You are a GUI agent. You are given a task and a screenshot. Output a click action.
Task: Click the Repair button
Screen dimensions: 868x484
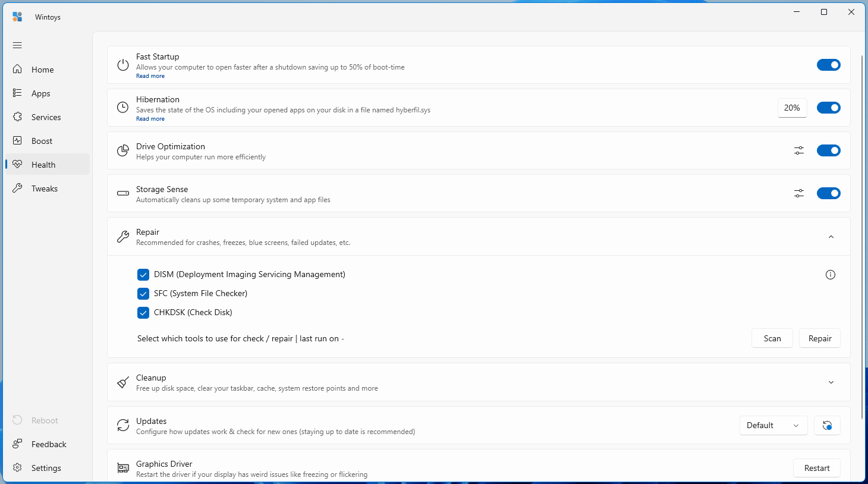click(820, 338)
